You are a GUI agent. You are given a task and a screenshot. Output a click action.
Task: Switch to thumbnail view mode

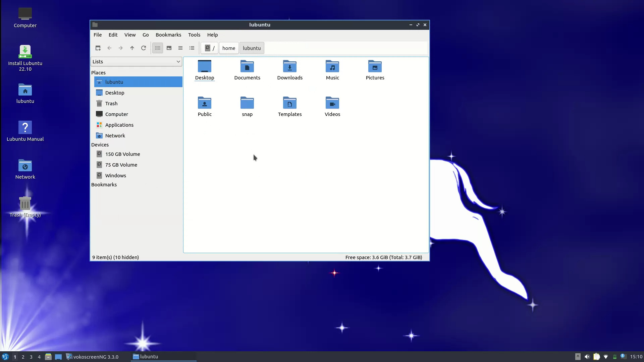coord(169,48)
